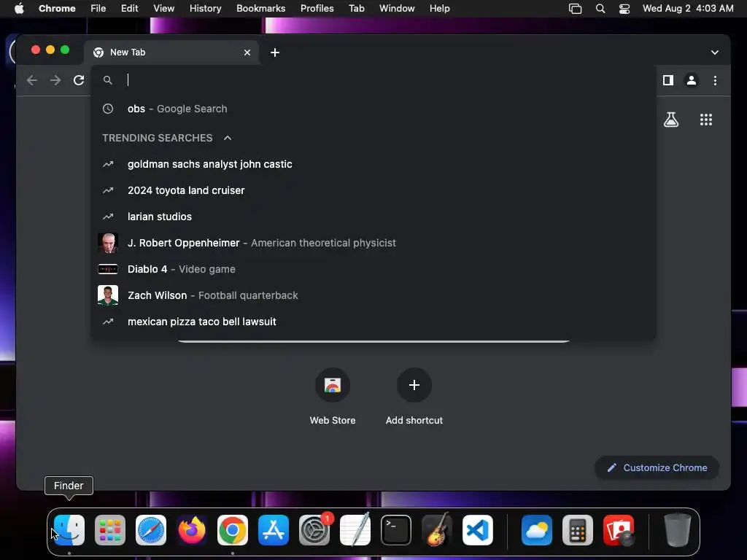747x560 pixels.
Task: Select the New Tab tab
Action: click(x=171, y=52)
